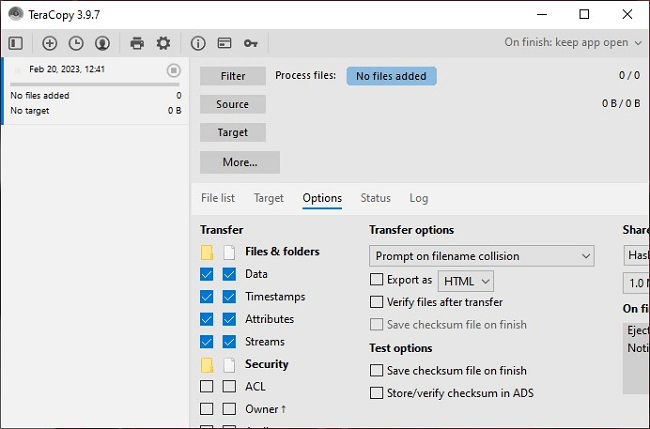Click the 0 B / 0 B size counter
This screenshot has width=650, height=429.
621,103
